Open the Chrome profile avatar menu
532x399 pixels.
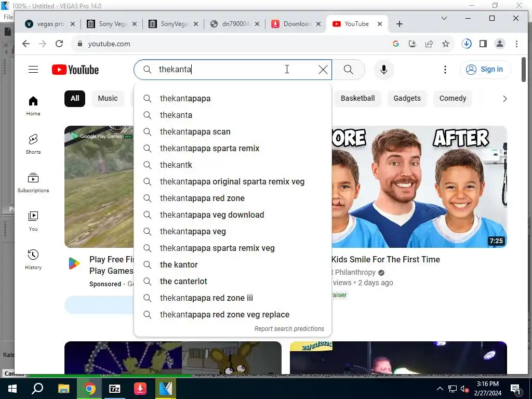pyautogui.click(x=500, y=44)
